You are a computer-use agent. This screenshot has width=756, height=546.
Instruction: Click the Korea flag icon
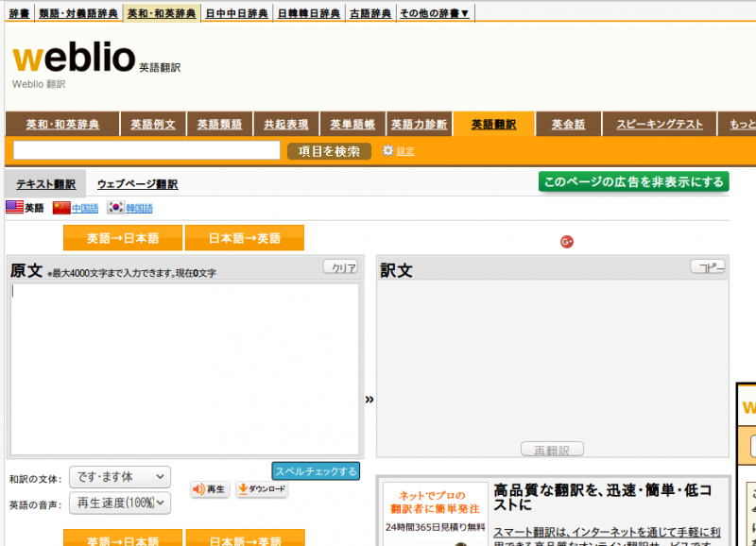pyautogui.click(x=115, y=207)
